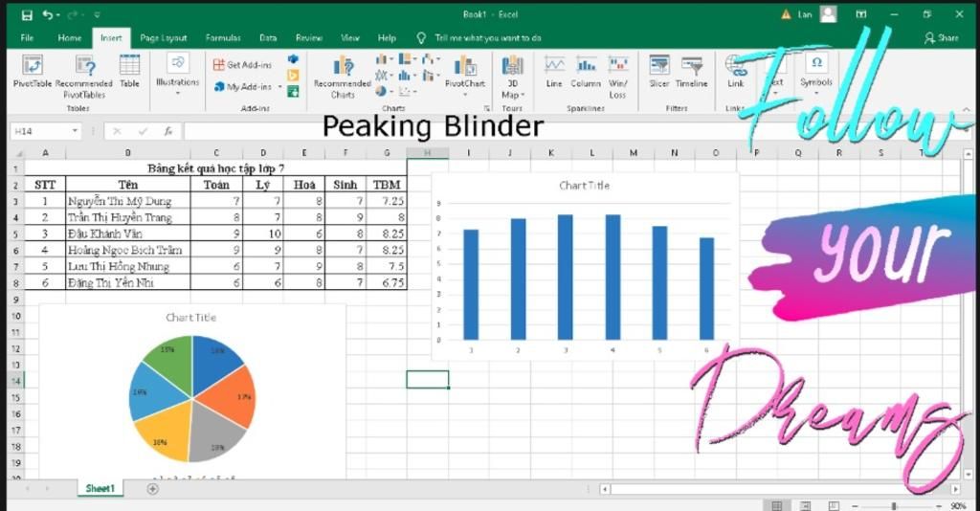980x511 pixels.
Task: Insert a PivotTable
Action: 32,71
